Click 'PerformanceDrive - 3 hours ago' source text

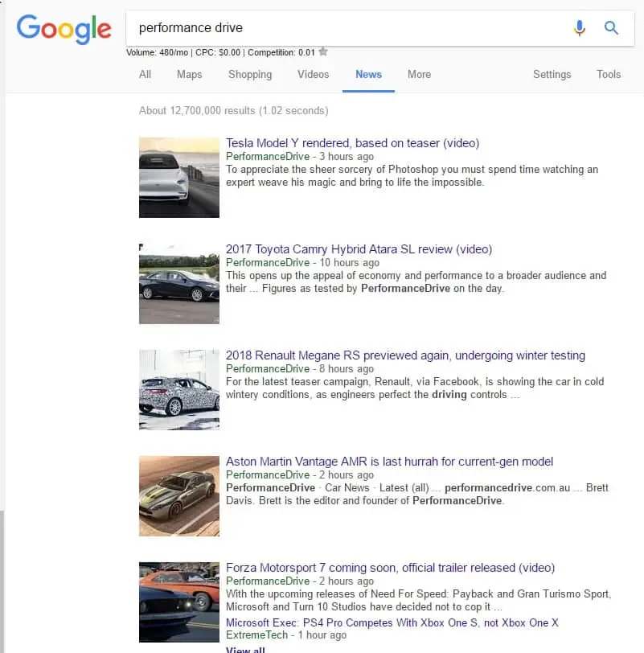tap(300, 156)
